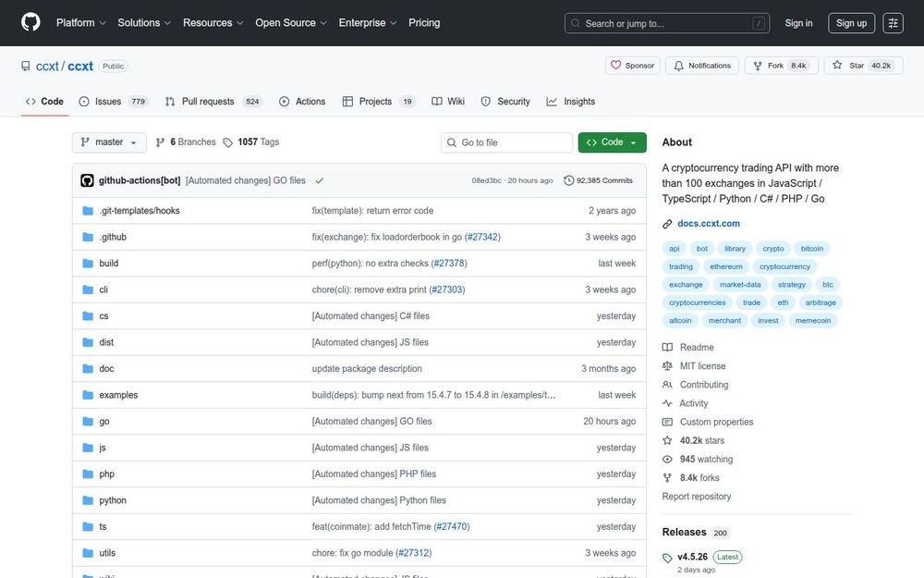View the 6 Branches list
Screen dimensions: 924x578
point(186,142)
